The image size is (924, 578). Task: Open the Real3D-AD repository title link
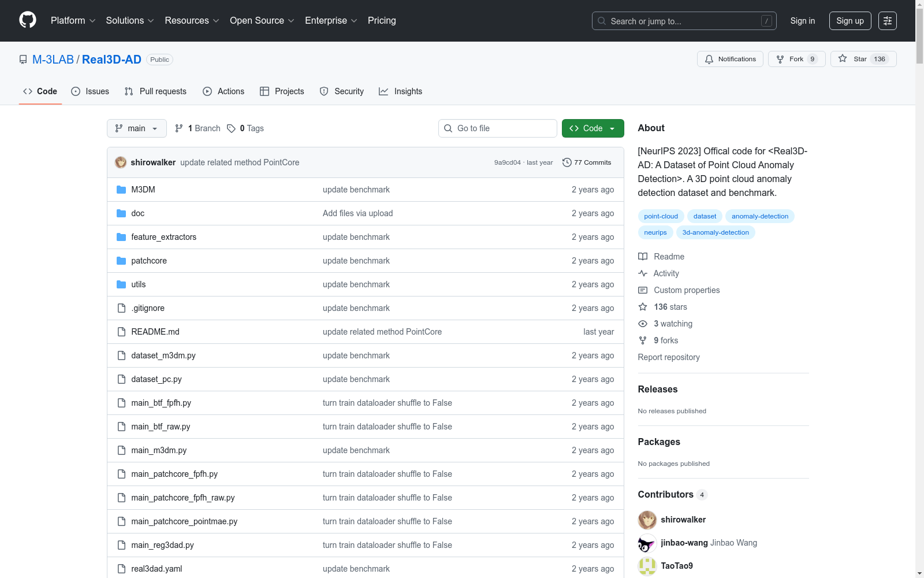pyautogui.click(x=111, y=60)
